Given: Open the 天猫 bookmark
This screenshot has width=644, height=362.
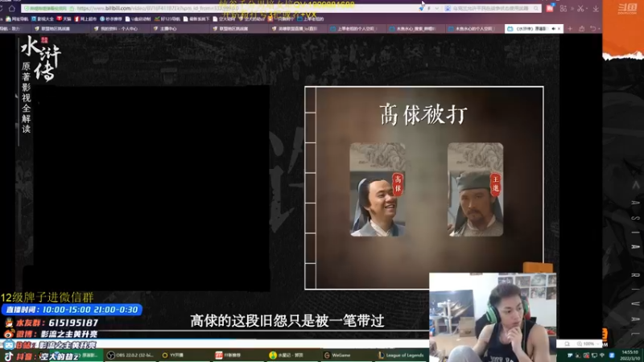Looking at the screenshot, I should [64, 19].
